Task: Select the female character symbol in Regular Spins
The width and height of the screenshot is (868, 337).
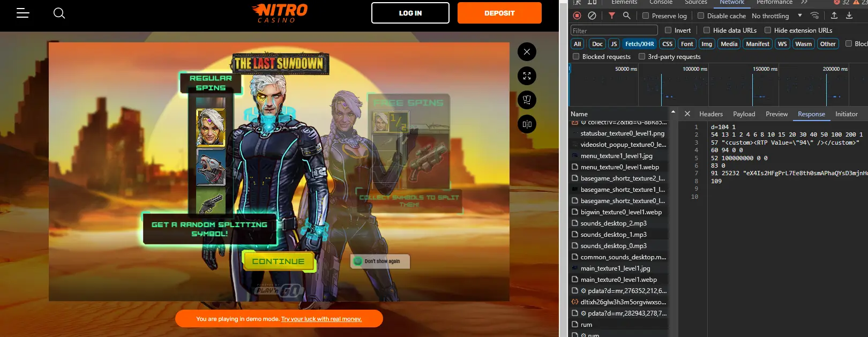Action: pyautogui.click(x=211, y=128)
